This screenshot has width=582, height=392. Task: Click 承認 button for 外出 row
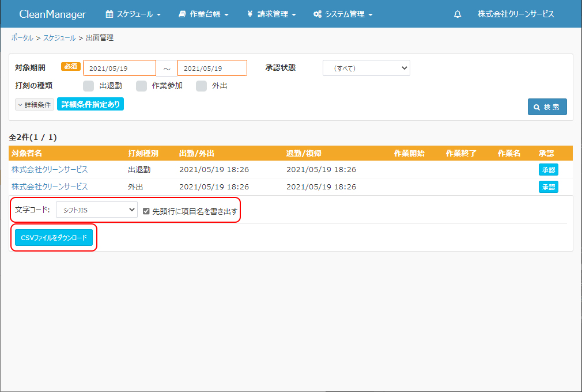pos(548,187)
